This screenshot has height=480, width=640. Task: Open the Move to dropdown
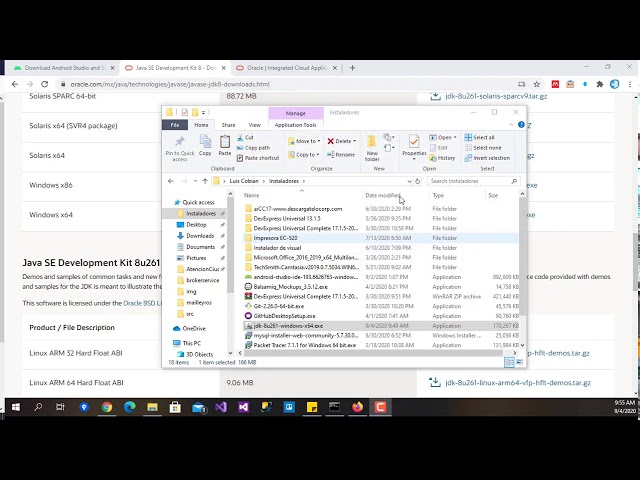click(304, 141)
